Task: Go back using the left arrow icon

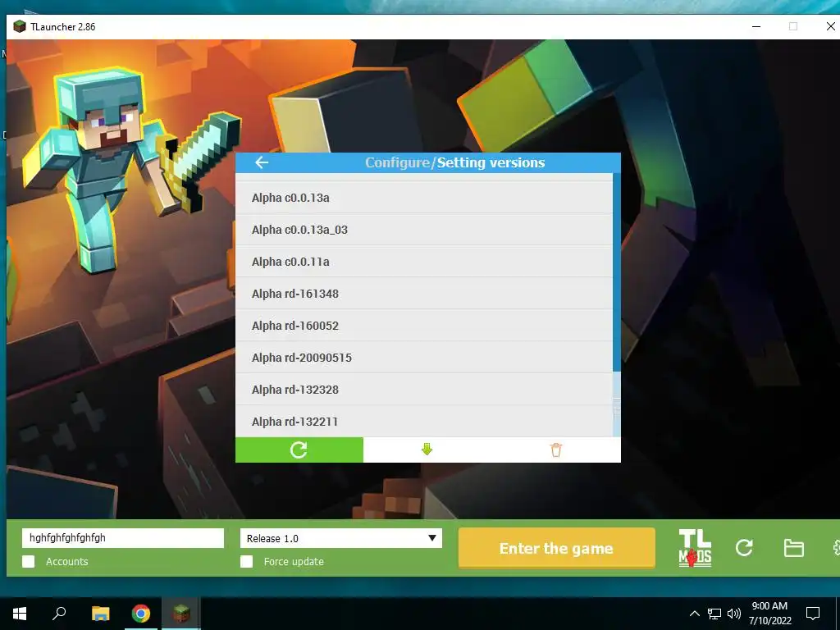Action: (x=262, y=162)
